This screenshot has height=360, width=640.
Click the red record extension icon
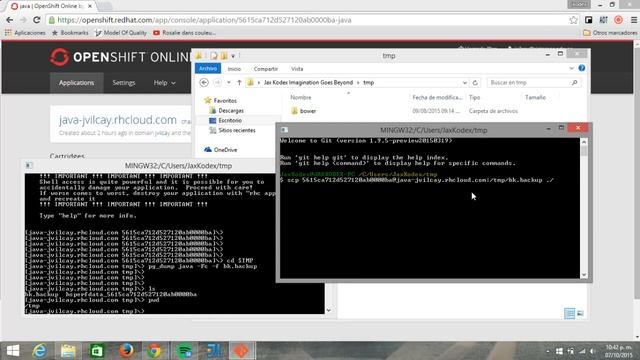618,20
